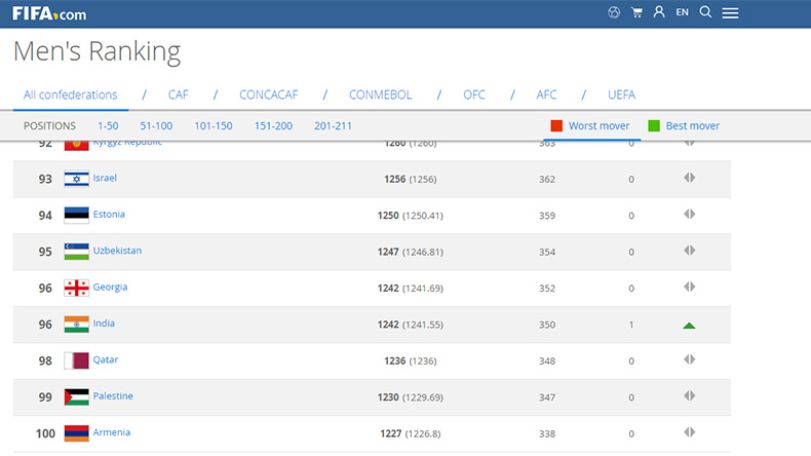The width and height of the screenshot is (811, 456).
Task: Open the Georgia team link
Action: [x=110, y=287]
